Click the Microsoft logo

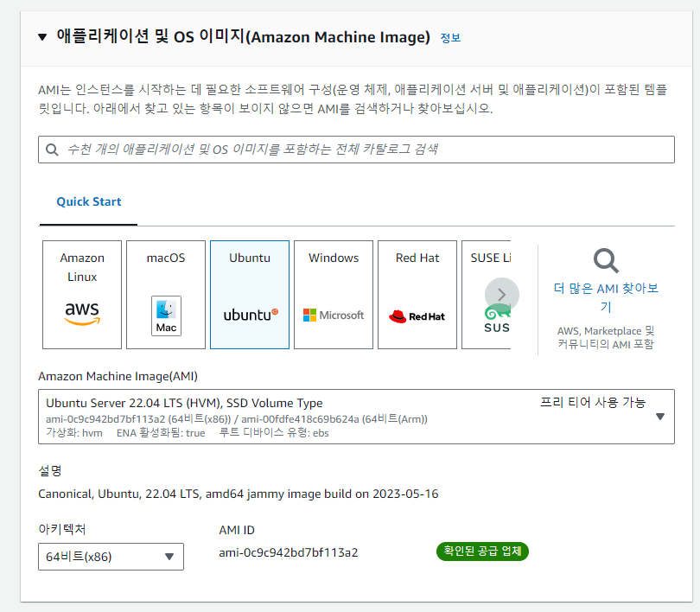[334, 316]
